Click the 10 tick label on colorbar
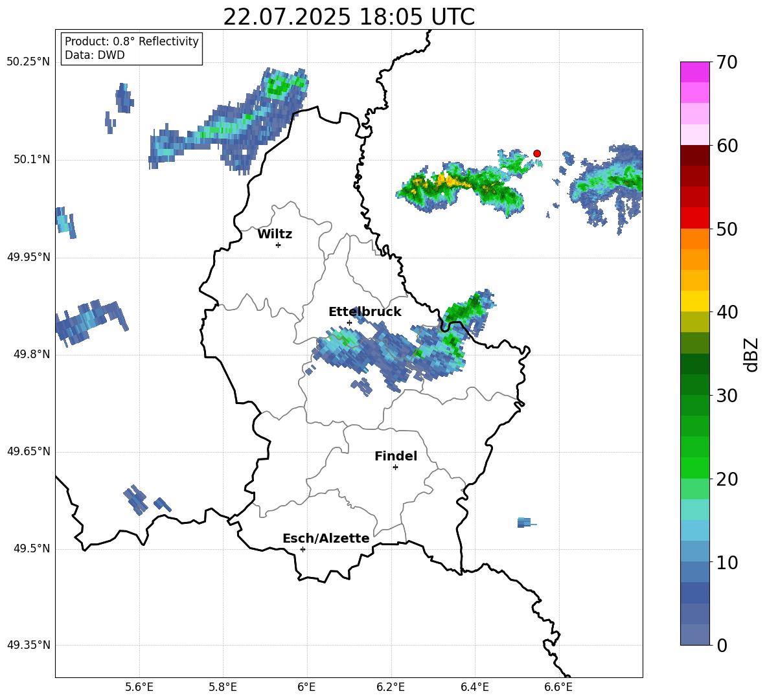This screenshot has height=700, width=767. click(x=727, y=562)
